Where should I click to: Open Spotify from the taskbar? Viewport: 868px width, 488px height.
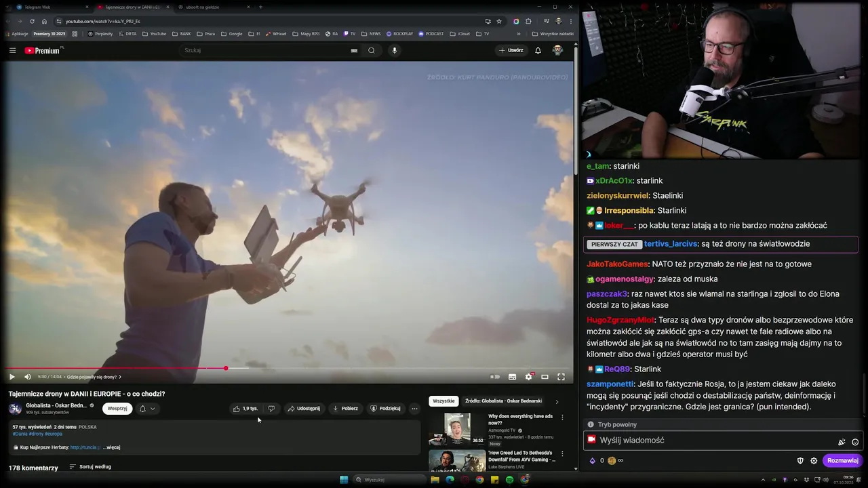coord(509,480)
